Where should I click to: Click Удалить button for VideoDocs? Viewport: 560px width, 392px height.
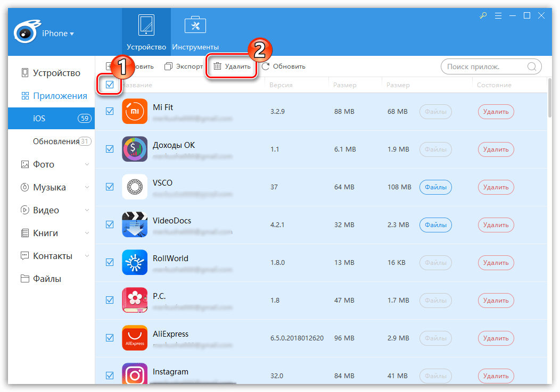496,225
